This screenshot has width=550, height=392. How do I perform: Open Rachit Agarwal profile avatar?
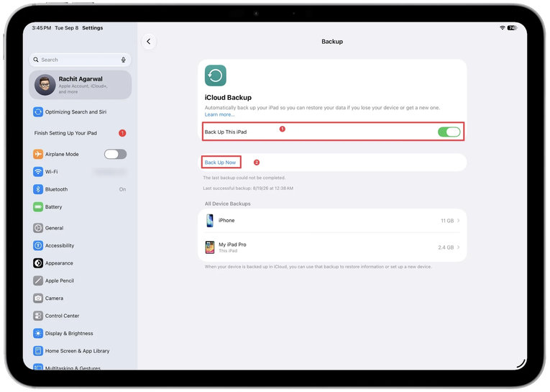pyautogui.click(x=45, y=85)
